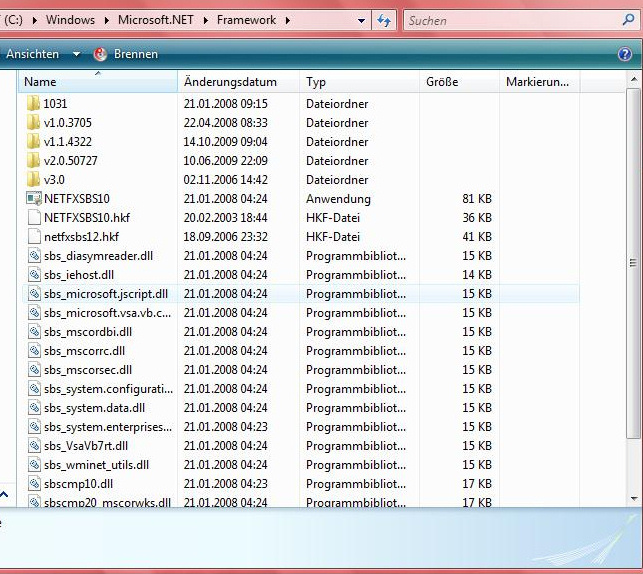
Task: Click the vertical scrollbar thumb
Action: tap(634, 262)
